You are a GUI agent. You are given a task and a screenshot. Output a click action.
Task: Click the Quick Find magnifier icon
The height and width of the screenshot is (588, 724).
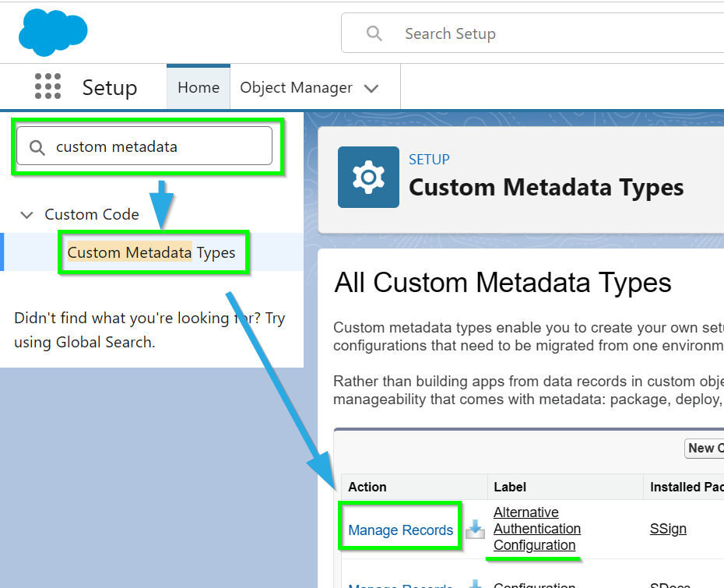[x=37, y=147]
